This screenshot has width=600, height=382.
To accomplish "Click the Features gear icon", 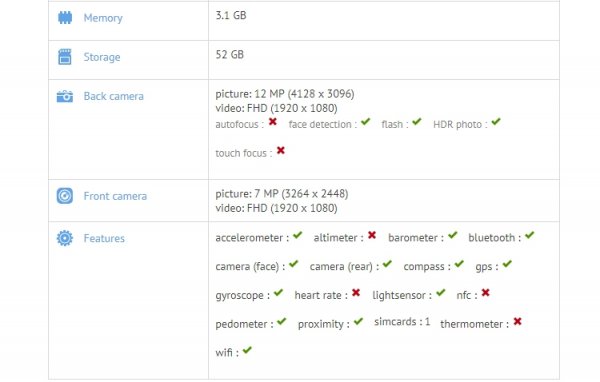I will (65, 238).
